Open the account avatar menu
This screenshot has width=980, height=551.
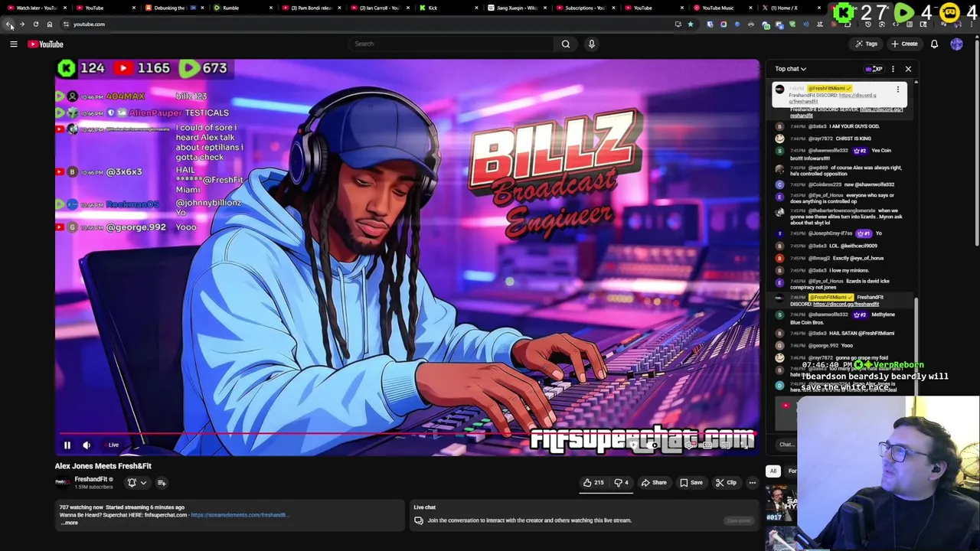tap(956, 44)
